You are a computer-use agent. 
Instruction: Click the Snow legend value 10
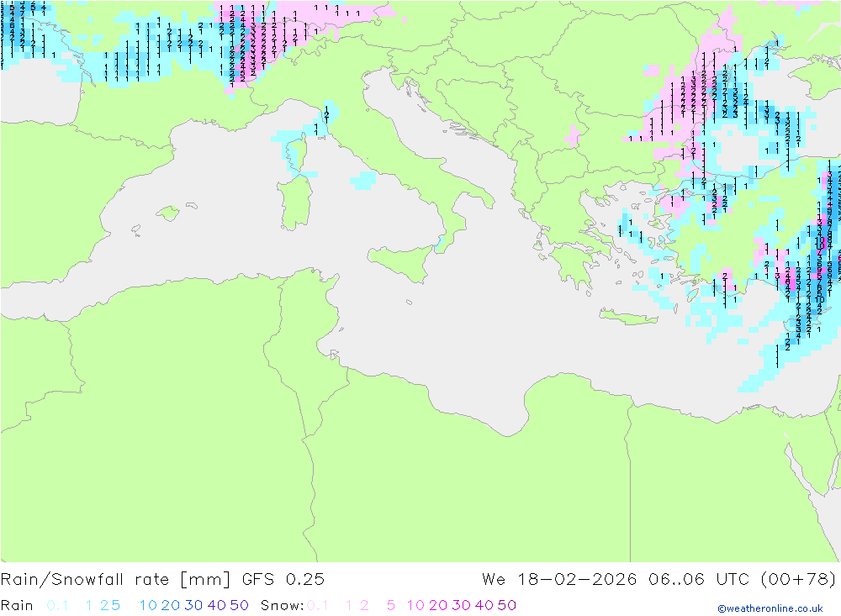pos(415,605)
